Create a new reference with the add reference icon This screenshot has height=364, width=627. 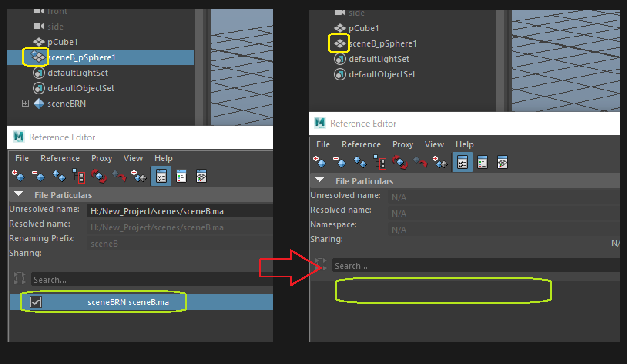pyautogui.click(x=18, y=176)
